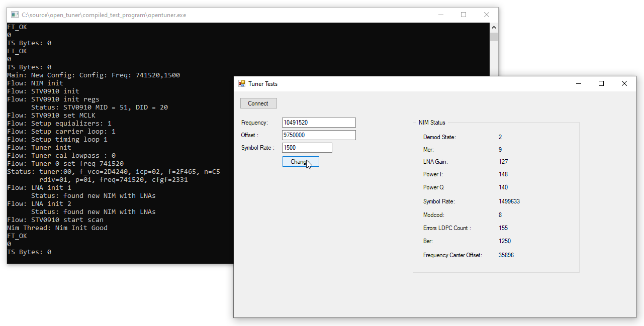Click the Tuner Tests window icon
Viewport: 644px width, 326px height.
coord(242,84)
